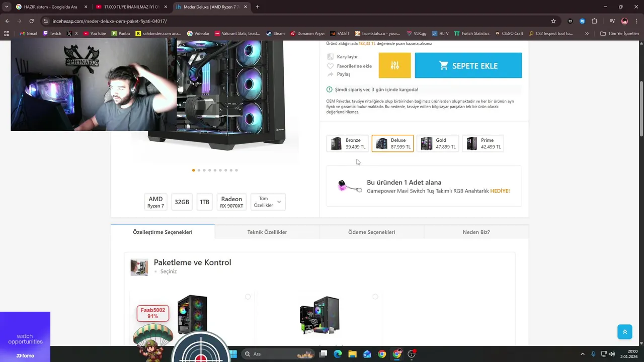Click the SEPETE EKLE button

click(x=468, y=65)
